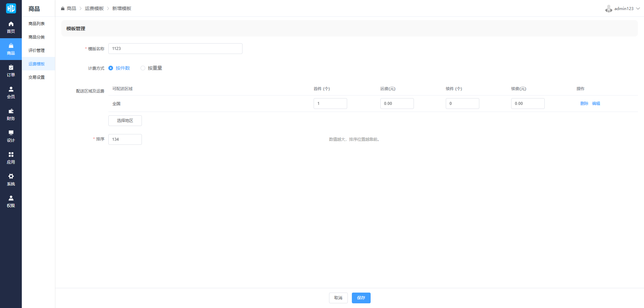Open the orders clipboard icon
Image resolution: width=644 pixels, height=308 pixels.
(x=11, y=68)
